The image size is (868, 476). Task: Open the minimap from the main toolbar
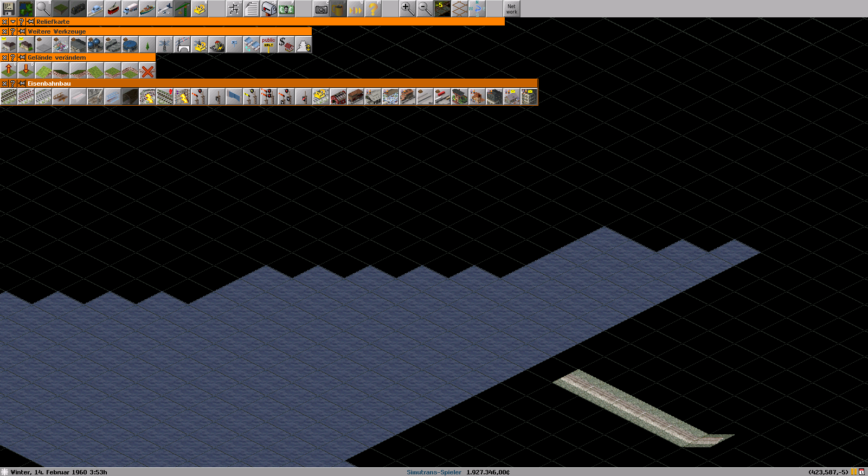(x=26, y=9)
